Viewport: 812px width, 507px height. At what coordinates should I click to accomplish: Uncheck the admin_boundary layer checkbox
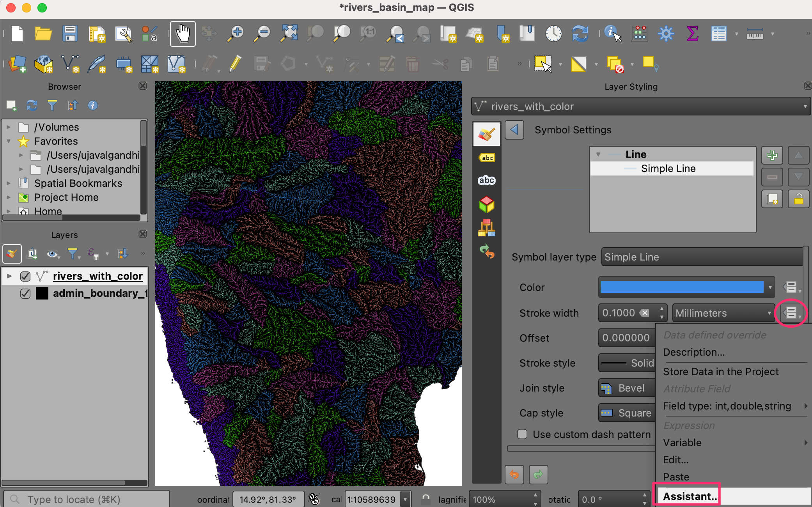[x=25, y=293]
